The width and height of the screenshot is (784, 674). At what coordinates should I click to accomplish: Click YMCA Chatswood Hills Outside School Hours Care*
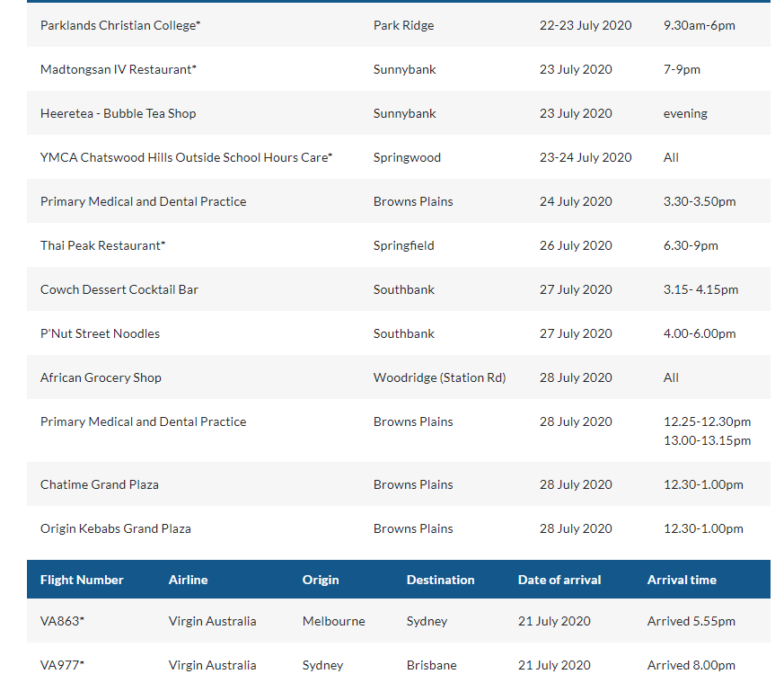[x=187, y=157]
